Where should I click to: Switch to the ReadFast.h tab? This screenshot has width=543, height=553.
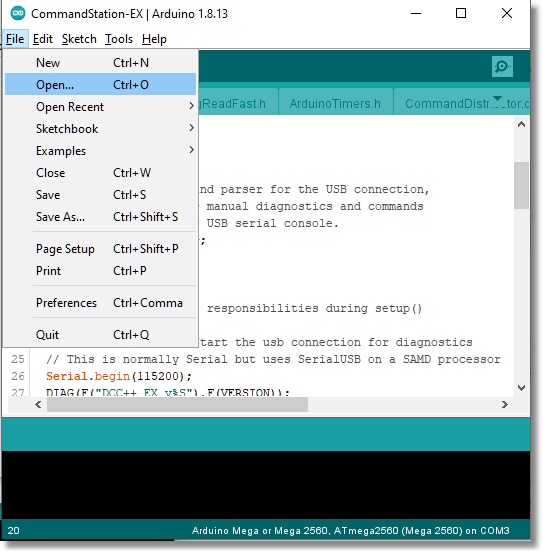[x=238, y=103]
